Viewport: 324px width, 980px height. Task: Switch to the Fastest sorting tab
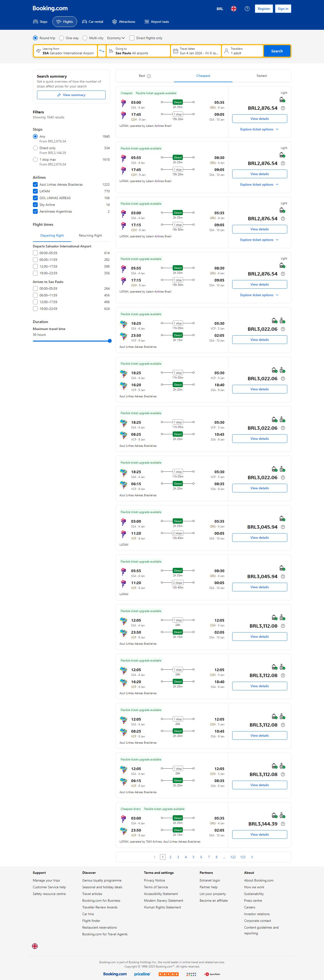pyautogui.click(x=261, y=76)
